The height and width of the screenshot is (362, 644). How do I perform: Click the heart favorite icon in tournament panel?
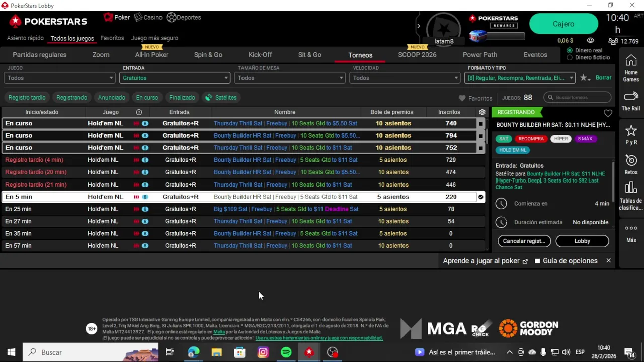tap(608, 113)
